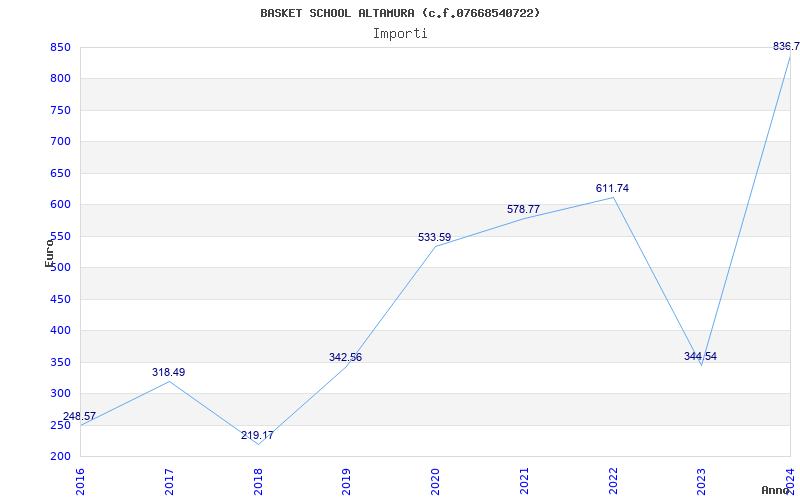Click the 300 y-axis tick label

click(60, 394)
